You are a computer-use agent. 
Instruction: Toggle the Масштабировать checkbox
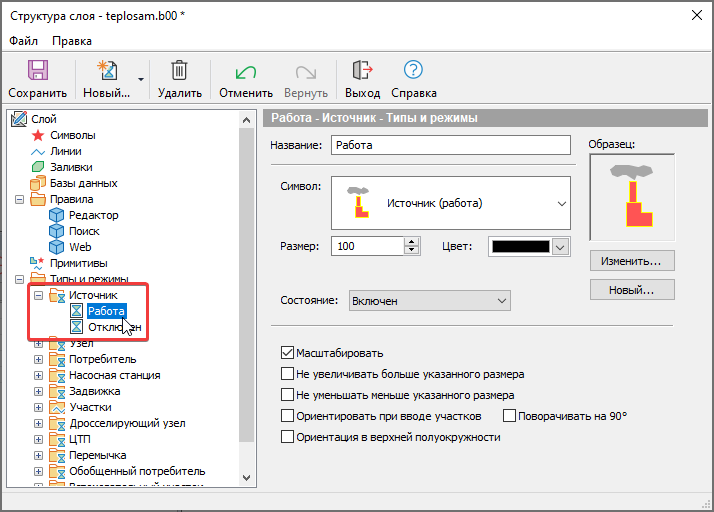(x=289, y=353)
